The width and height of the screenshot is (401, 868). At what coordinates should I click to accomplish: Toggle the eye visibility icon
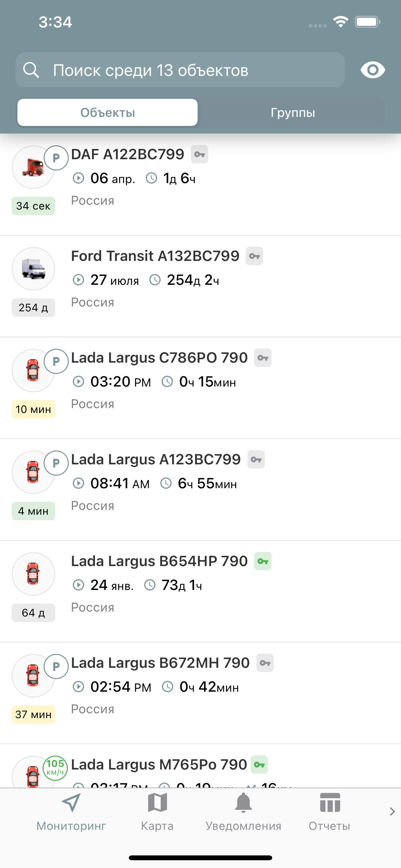click(x=372, y=70)
